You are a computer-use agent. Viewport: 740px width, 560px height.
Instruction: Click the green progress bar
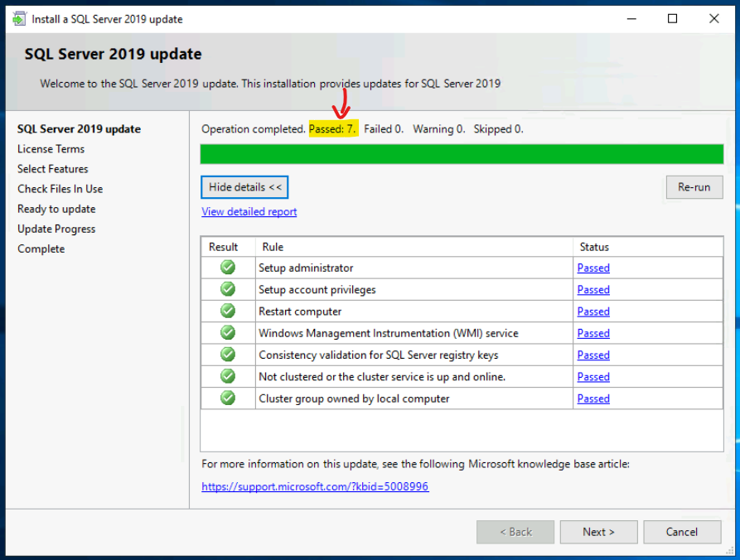click(x=462, y=154)
